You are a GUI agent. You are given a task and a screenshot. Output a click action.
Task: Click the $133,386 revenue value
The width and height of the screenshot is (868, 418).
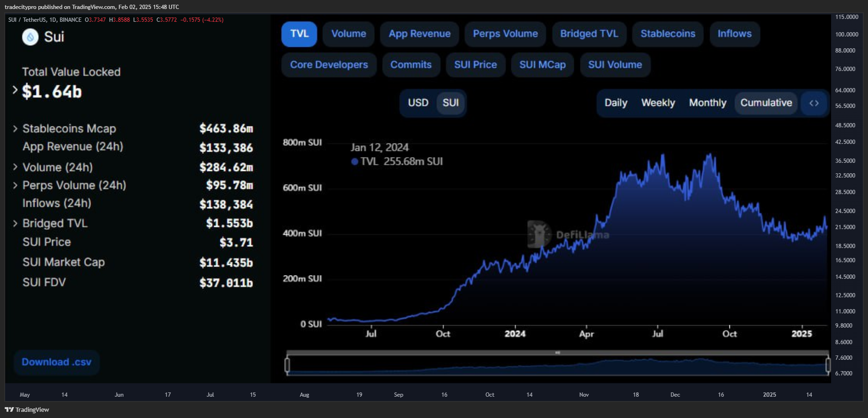(226, 148)
